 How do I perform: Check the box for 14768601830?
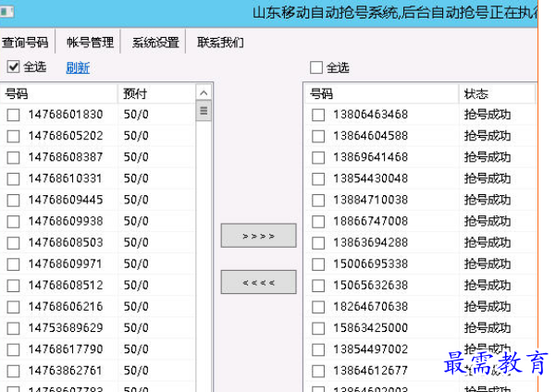click(x=13, y=115)
